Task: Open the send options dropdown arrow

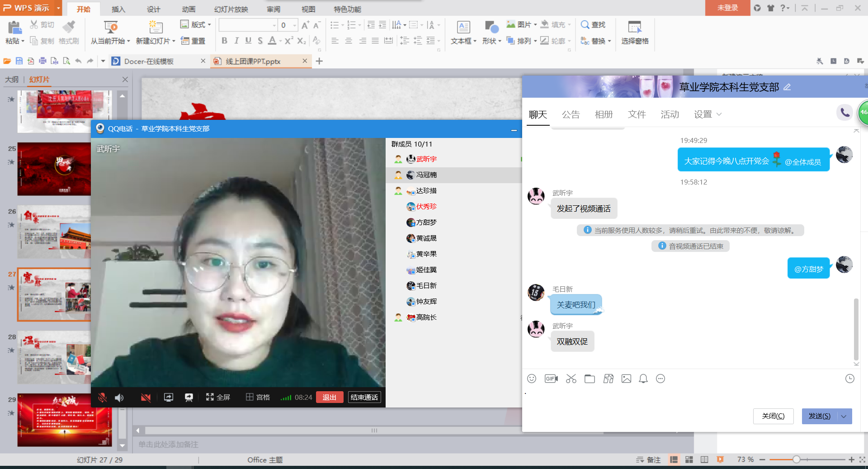Action: (x=844, y=417)
